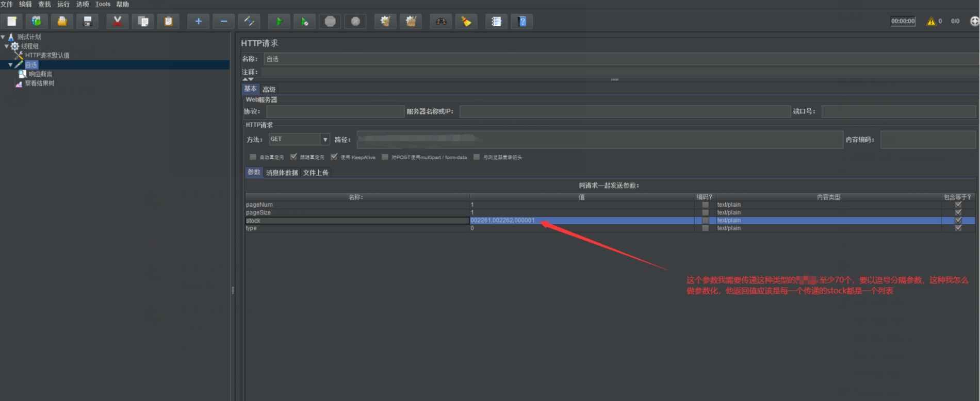980x401 pixels.
Task: Open the 运行 menu
Action: 63,4
